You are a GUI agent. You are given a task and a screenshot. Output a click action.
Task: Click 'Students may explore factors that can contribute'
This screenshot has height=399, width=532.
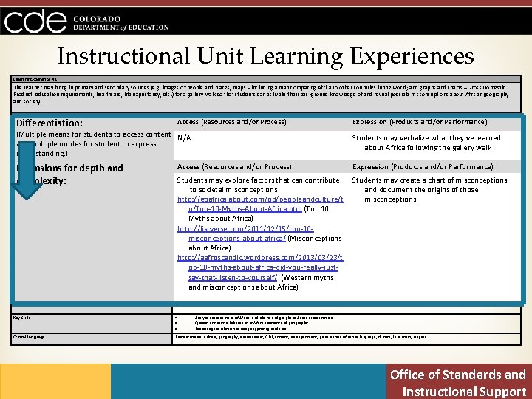(258, 180)
